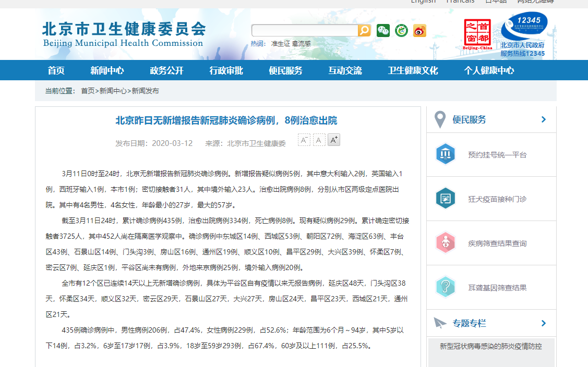Screen dimensions: 588x367
Task: Click the red 首都之窗 Beijing-China logo
Action: (x=477, y=34)
